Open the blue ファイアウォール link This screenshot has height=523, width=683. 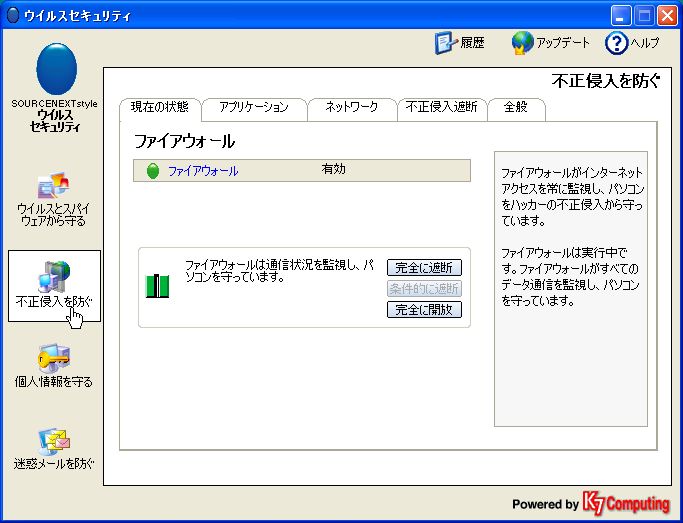click(x=203, y=171)
